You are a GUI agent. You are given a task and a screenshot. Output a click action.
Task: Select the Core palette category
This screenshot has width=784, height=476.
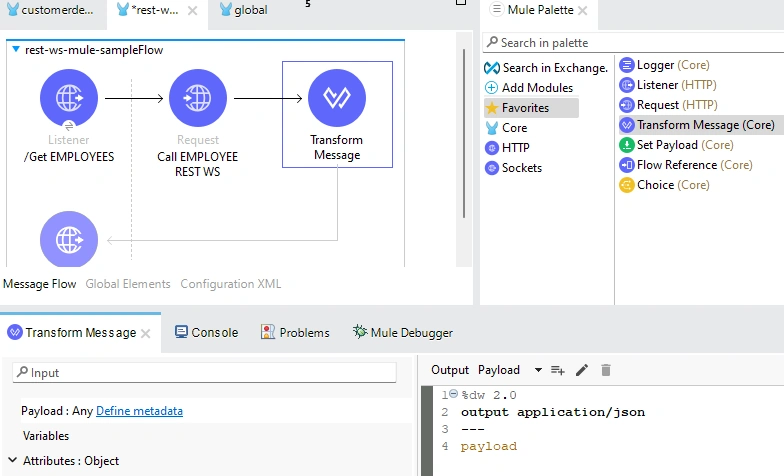(x=506, y=128)
